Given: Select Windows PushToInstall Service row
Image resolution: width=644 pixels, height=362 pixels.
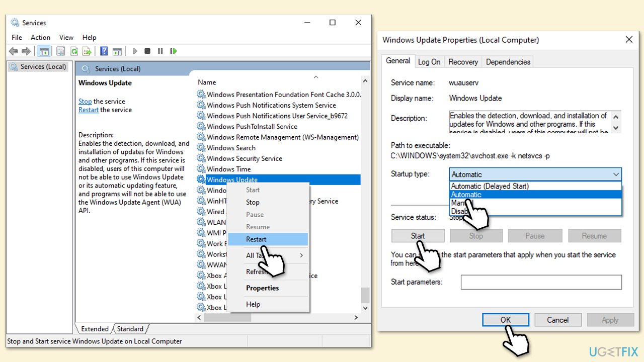Looking at the screenshot, I should pyautogui.click(x=278, y=126).
